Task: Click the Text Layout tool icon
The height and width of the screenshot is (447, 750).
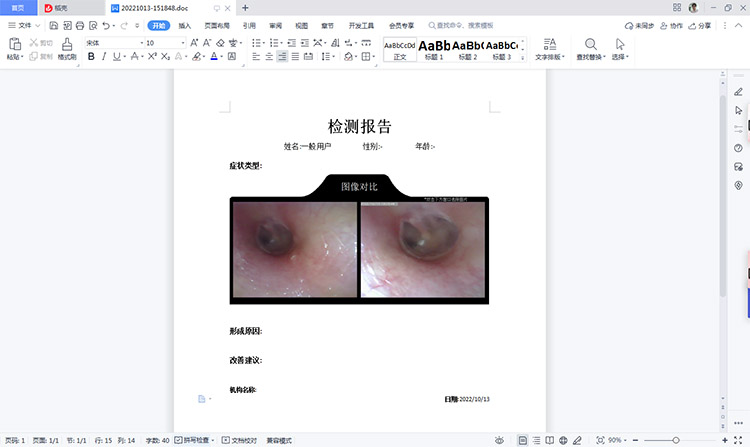Action: 550,44
